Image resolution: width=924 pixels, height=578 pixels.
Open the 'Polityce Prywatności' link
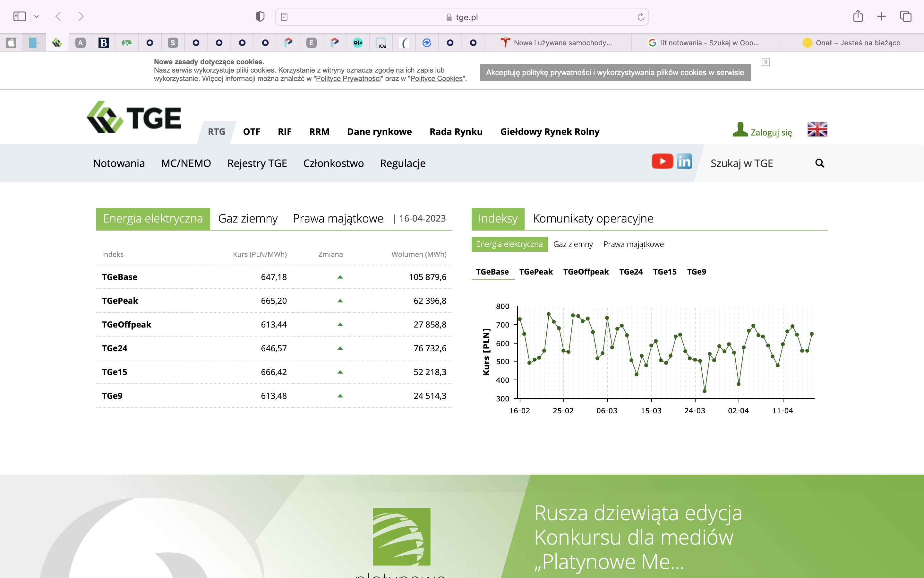348,79
